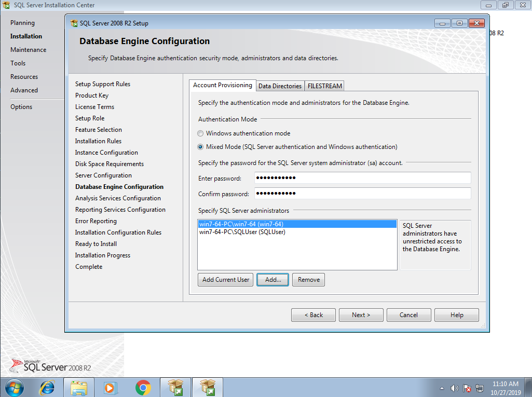532x397 pixels.
Task: Click in the Confirm password field
Action: [x=362, y=194]
